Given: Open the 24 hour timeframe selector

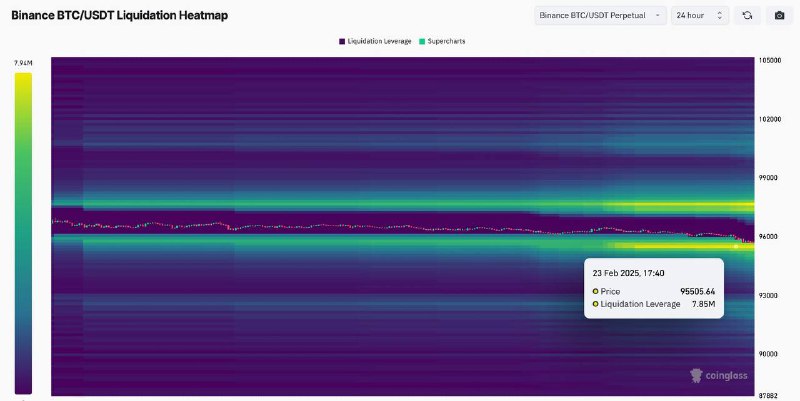Looking at the screenshot, I should [x=700, y=15].
